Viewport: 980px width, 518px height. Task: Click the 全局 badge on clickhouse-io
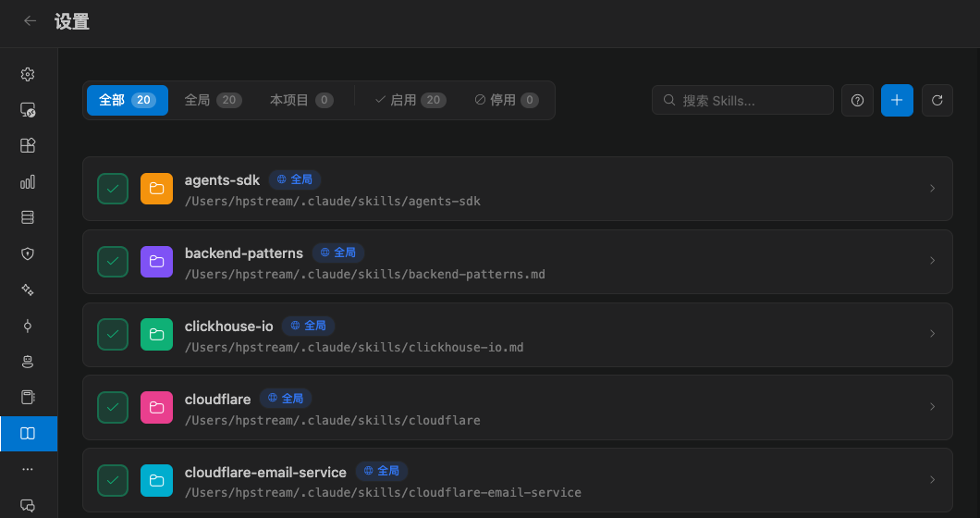coord(309,326)
